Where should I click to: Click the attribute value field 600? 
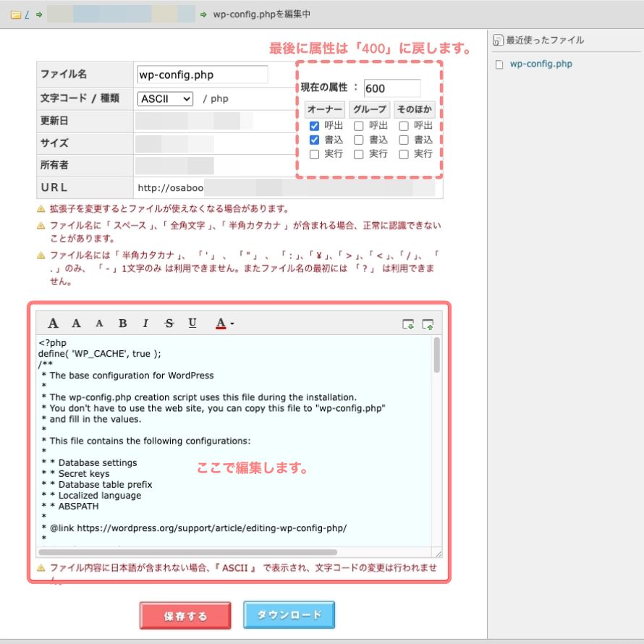392,88
